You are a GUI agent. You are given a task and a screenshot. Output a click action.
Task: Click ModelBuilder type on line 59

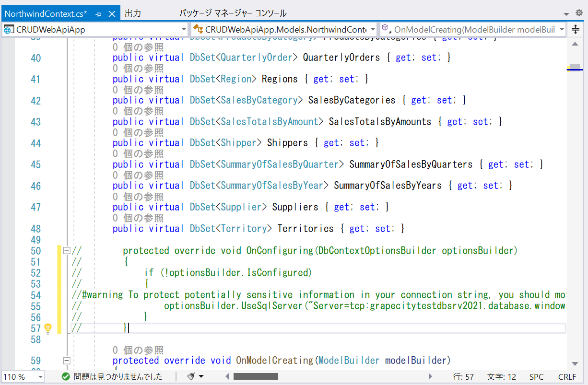[x=349, y=361]
